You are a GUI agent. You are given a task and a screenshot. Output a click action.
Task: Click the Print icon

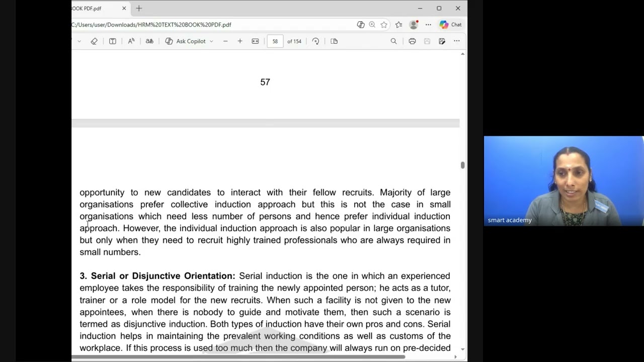point(412,41)
